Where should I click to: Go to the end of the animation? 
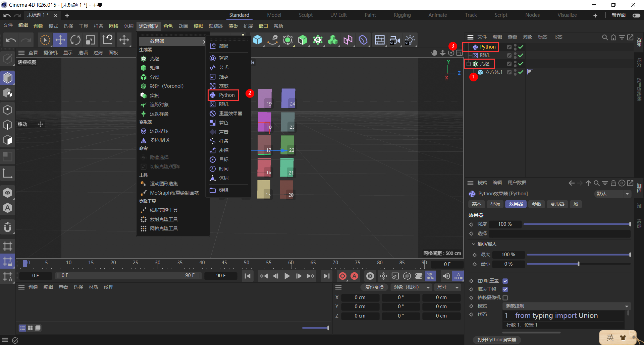[326, 276]
